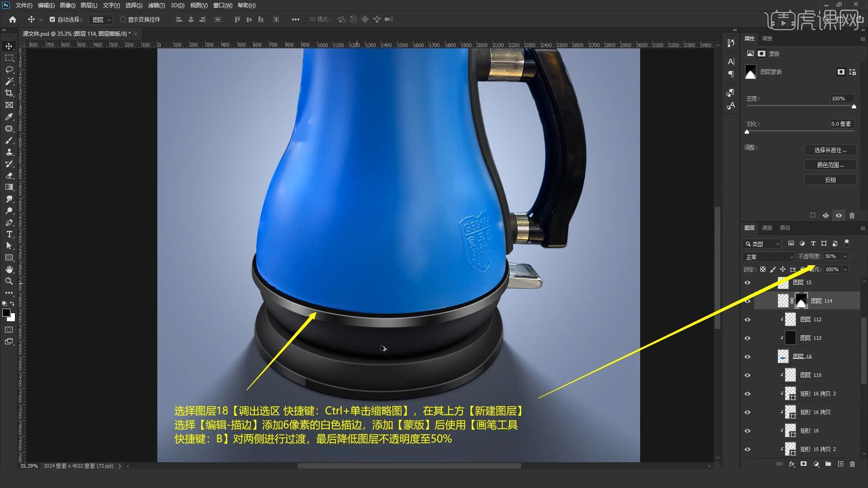The width and height of the screenshot is (868, 488).
Task: Click the 反相 button
Action: coord(830,180)
